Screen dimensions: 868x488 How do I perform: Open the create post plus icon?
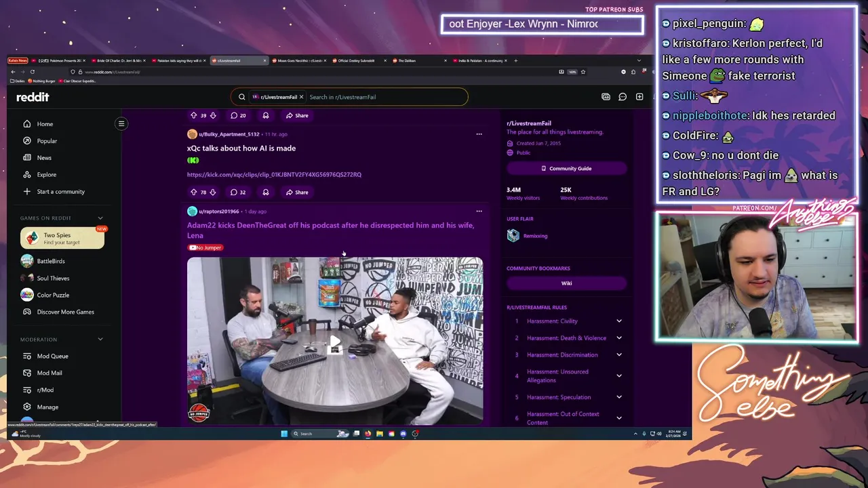[639, 97]
